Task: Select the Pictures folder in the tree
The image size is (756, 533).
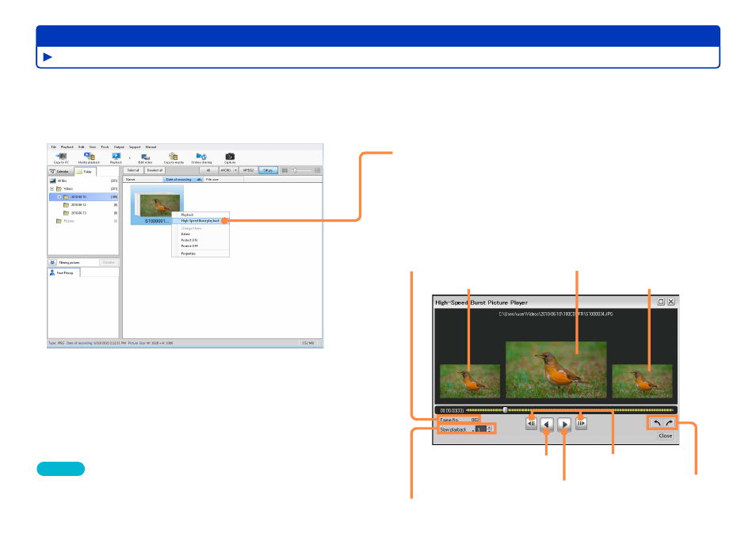Action: pos(68,221)
